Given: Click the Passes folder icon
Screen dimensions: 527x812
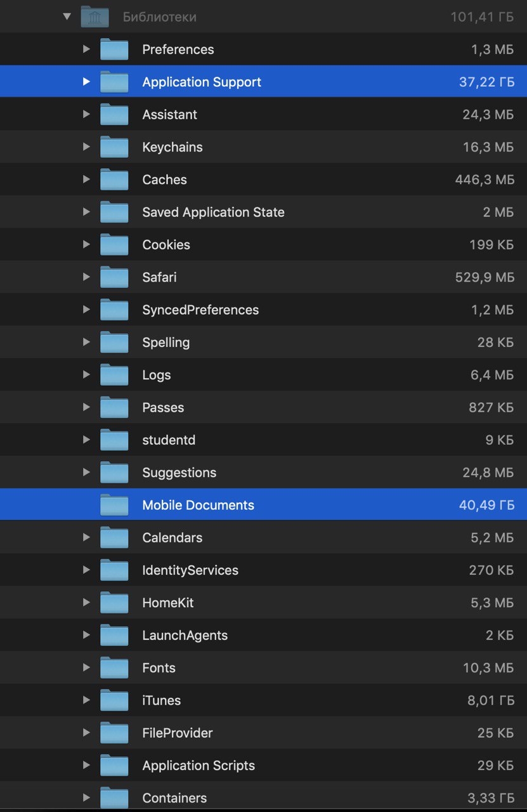Looking at the screenshot, I should pos(114,407).
